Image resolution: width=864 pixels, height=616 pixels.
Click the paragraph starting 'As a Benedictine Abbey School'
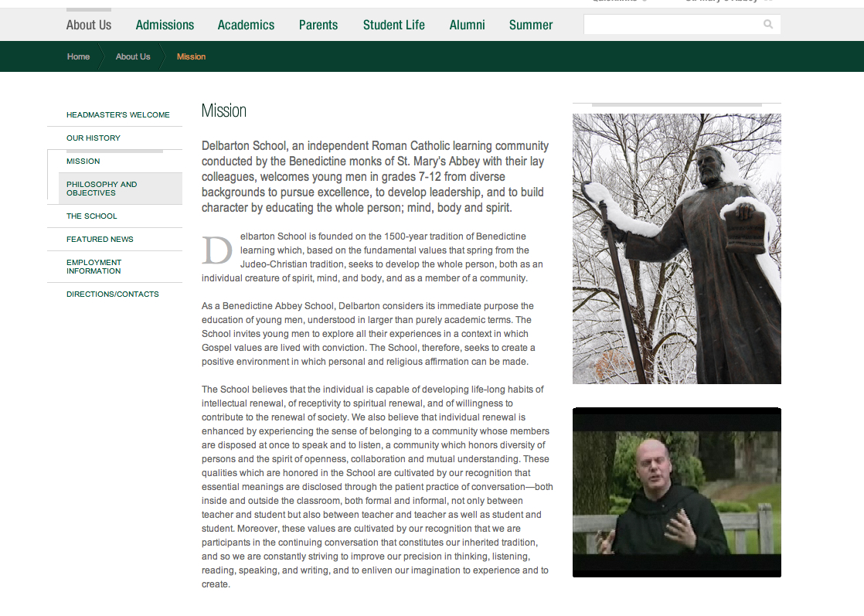[x=368, y=334]
